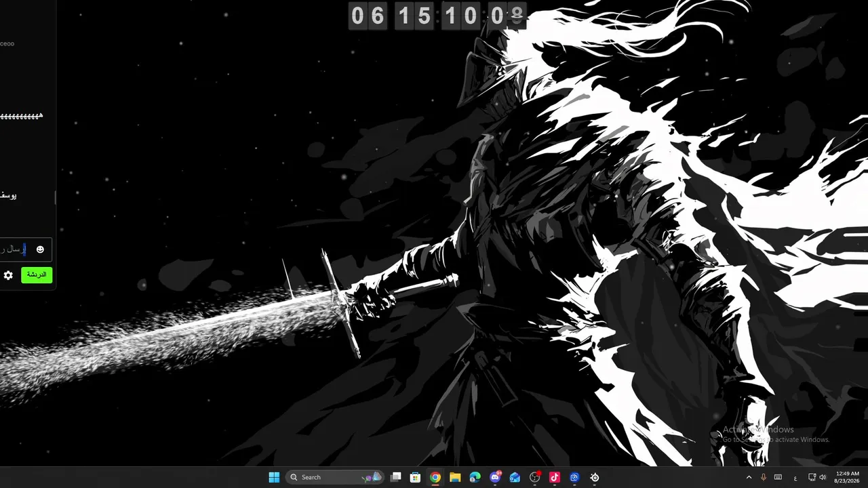The height and width of the screenshot is (488, 868).
Task: Open the touch keyboard tray icon
Action: [x=778, y=477]
